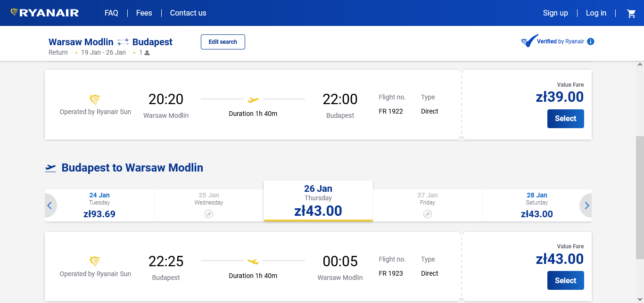Select the 28 Jan Saturday date tab

pos(537,205)
